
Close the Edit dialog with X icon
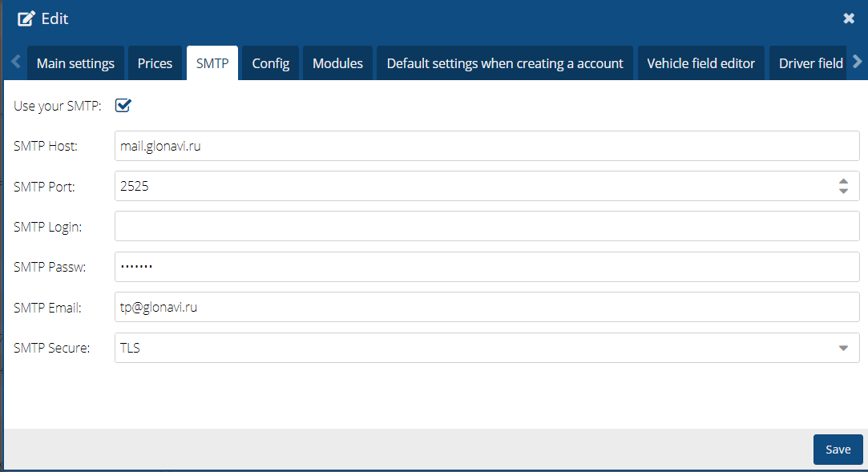(x=849, y=18)
